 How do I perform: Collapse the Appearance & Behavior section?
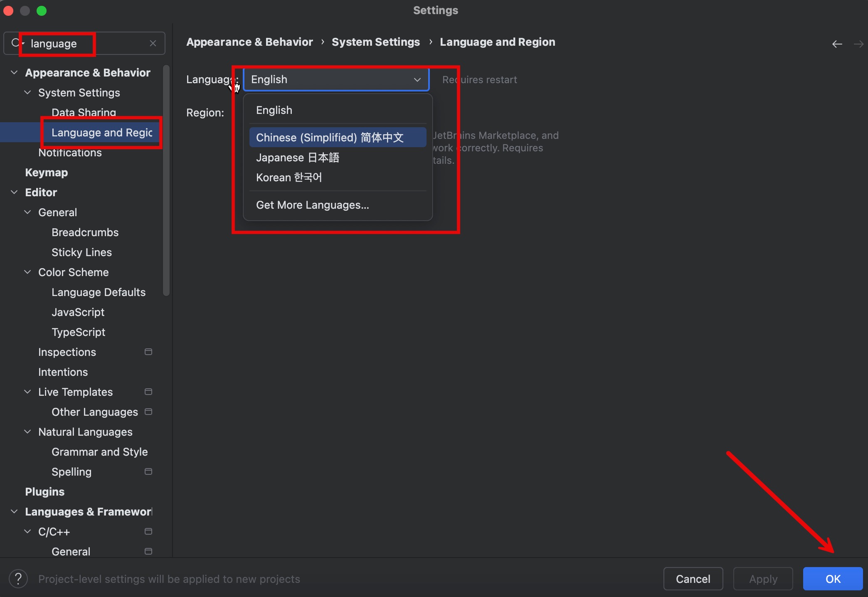click(14, 72)
